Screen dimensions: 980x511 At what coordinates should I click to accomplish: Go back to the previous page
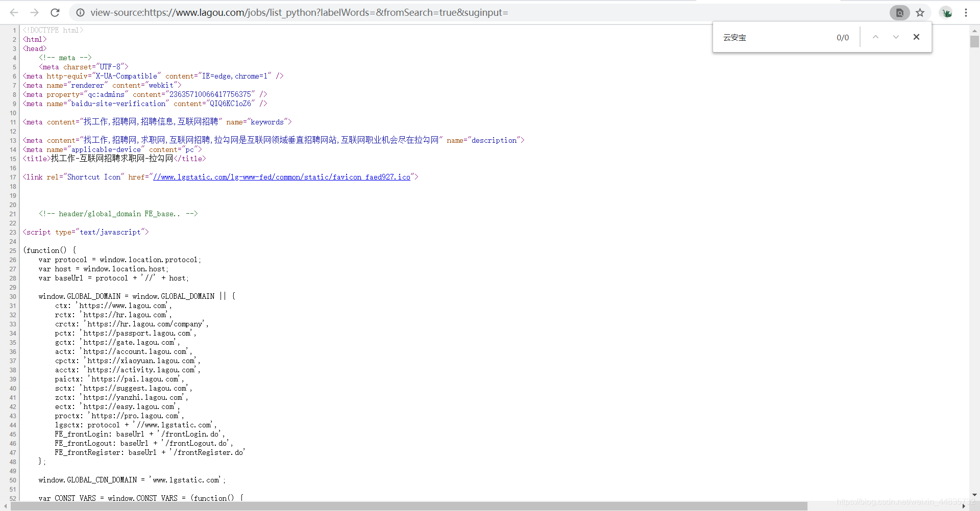pos(14,12)
